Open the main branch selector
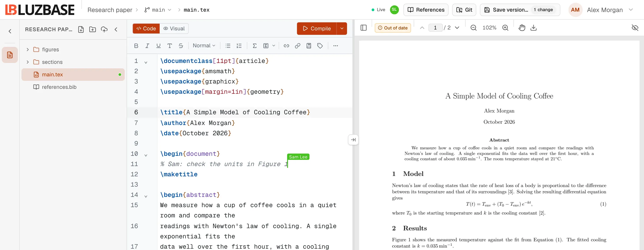This screenshot has width=644, height=250. coord(158,10)
